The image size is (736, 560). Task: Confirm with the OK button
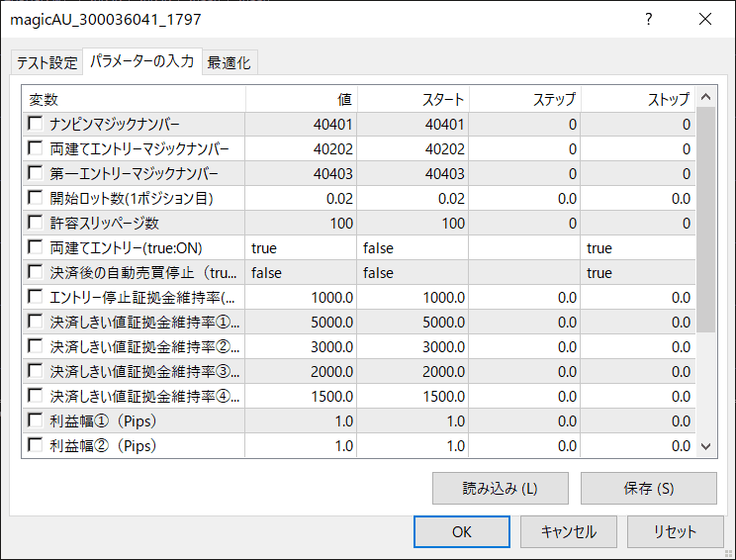click(461, 531)
